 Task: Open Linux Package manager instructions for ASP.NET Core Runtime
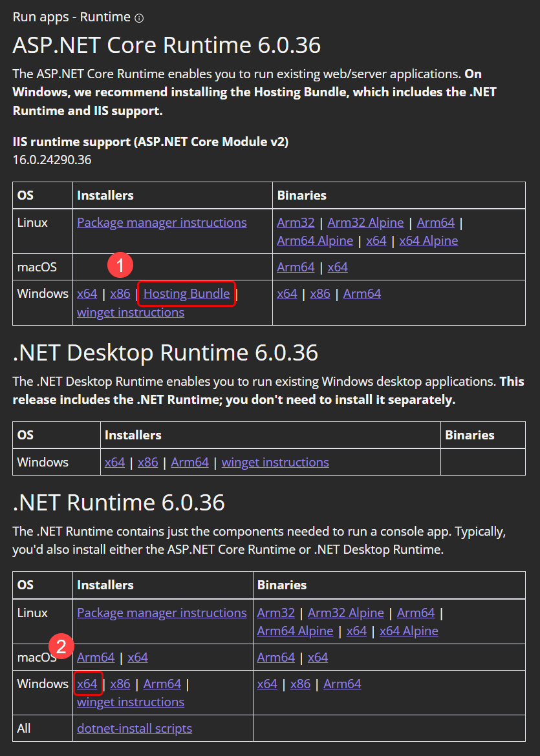point(161,222)
